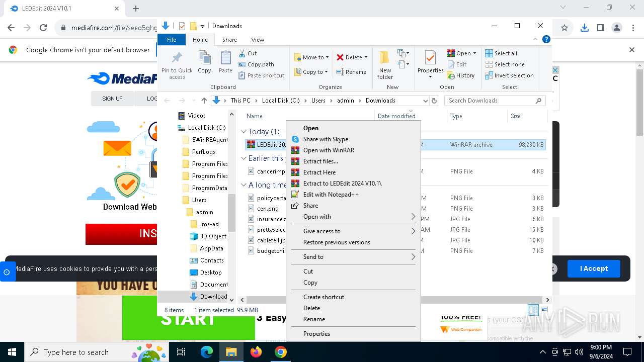Choose Edit with Notepad++

[353, 195]
